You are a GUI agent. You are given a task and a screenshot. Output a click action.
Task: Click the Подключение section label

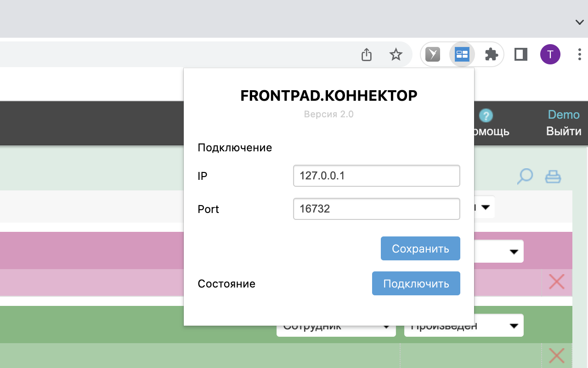tap(235, 148)
